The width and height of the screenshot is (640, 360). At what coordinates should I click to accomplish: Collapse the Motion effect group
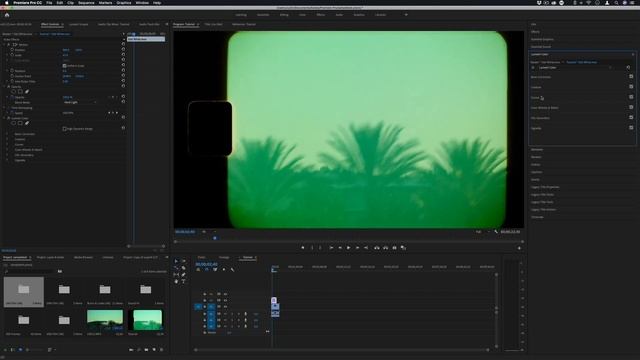tap(4, 44)
